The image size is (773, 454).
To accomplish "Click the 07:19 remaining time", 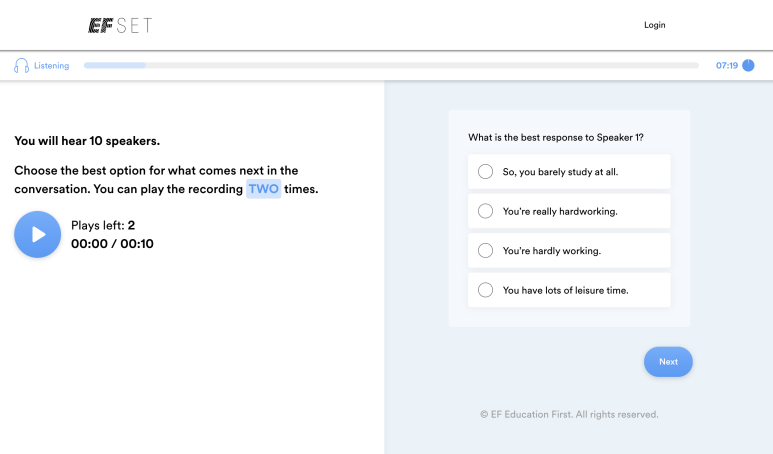I will (727, 66).
